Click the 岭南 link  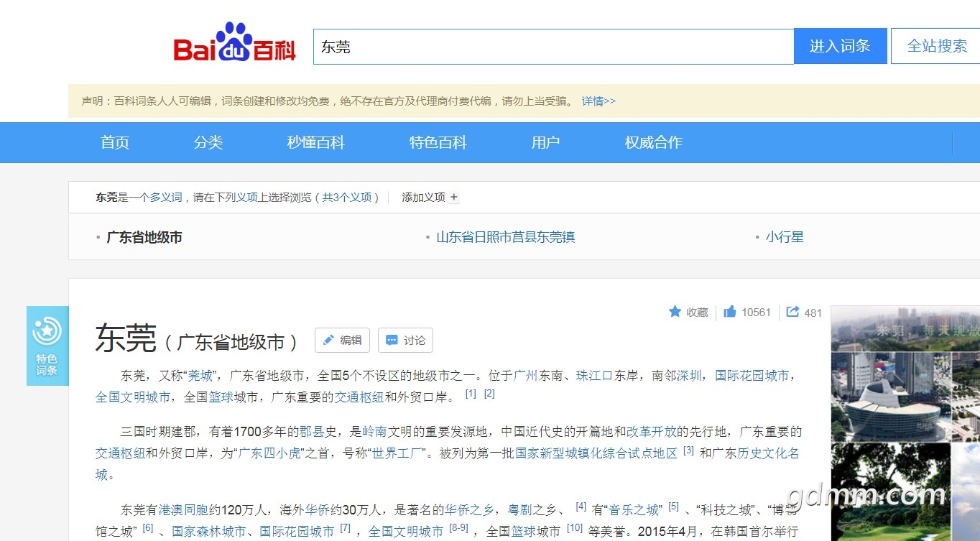pos(375,432)
